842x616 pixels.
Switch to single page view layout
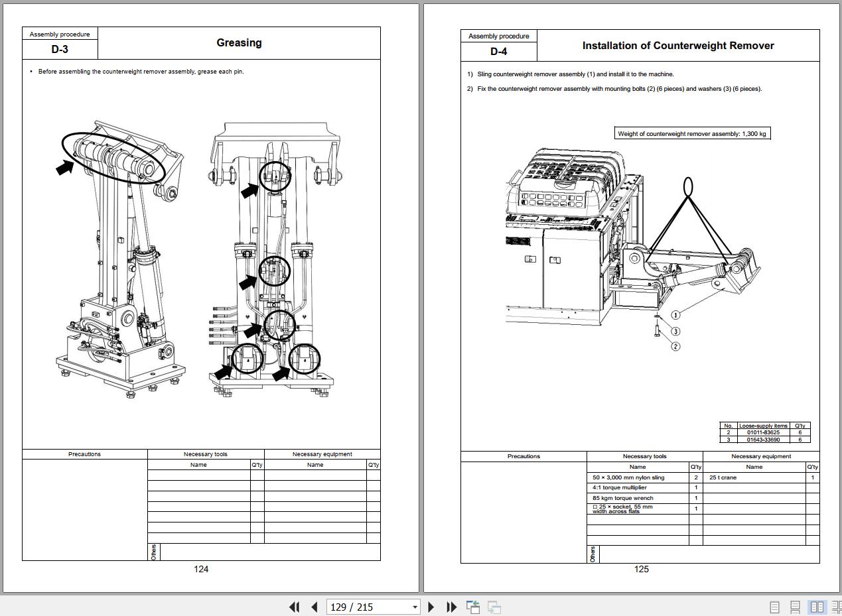click(x=774, y=607)
